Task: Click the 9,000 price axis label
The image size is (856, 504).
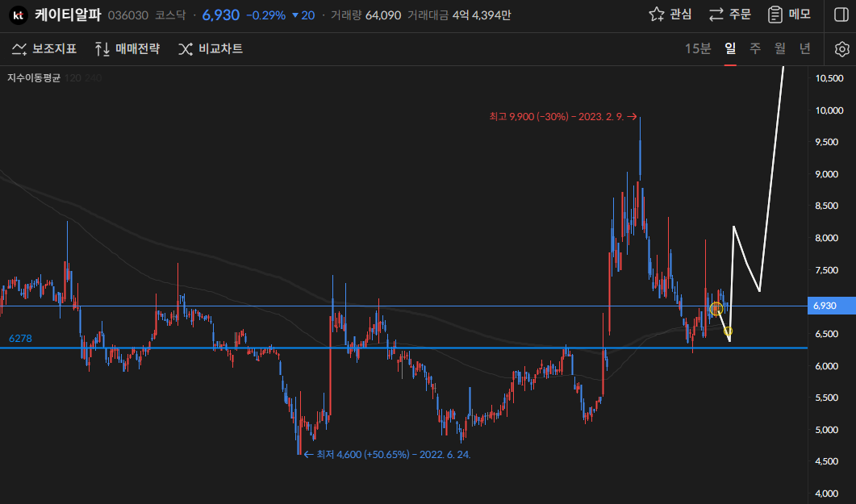Action: pos(826,174)
